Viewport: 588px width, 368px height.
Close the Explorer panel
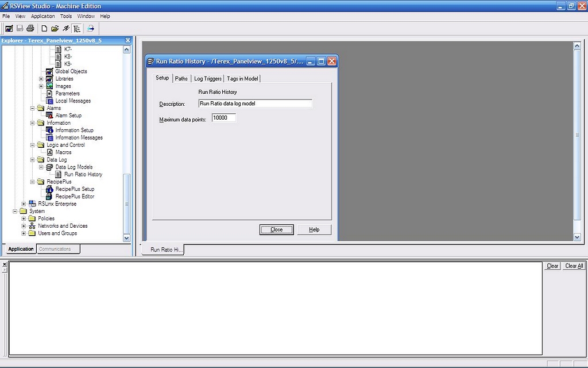tap(128, 40)
